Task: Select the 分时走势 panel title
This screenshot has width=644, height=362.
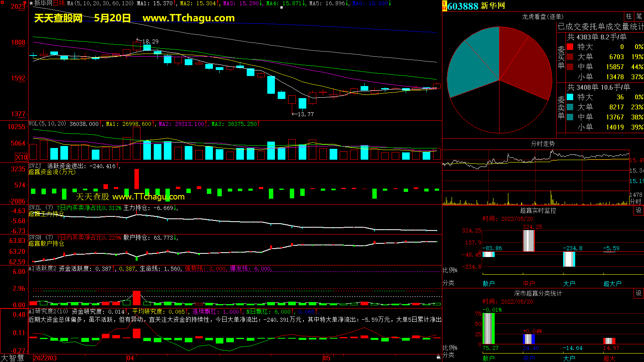Action: pyautogui.click(x=543, y=144)
